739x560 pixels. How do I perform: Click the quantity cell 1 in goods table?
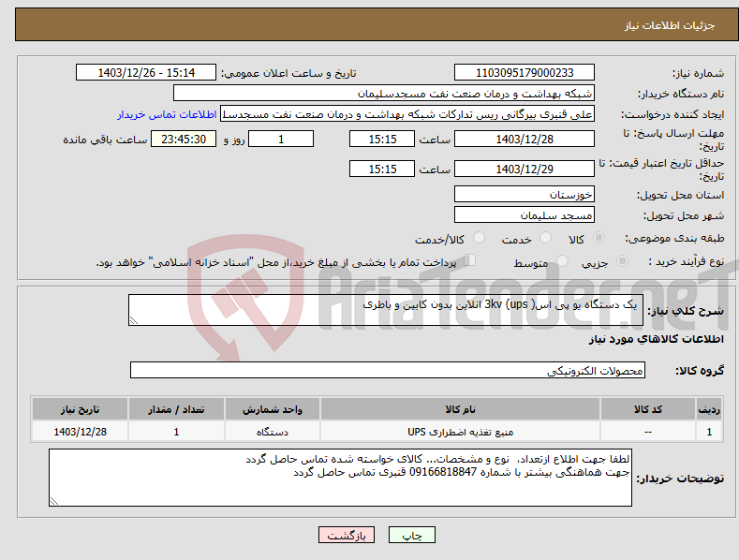(176, 432)
